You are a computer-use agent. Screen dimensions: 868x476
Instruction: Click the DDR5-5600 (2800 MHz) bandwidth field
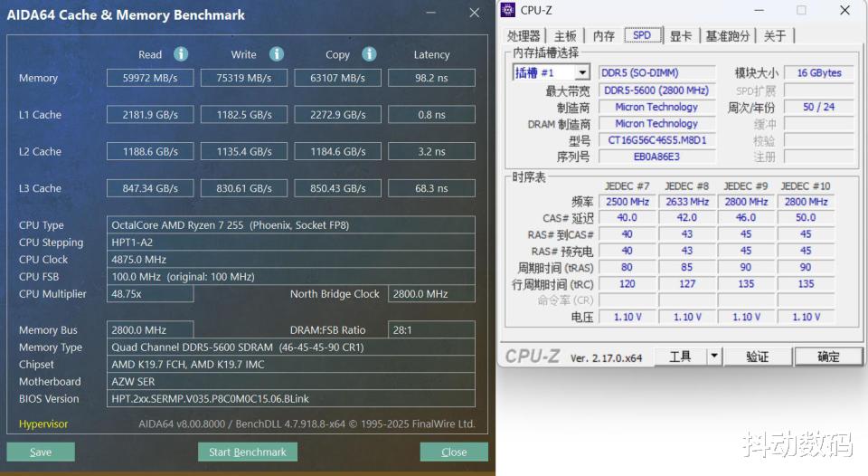tap(657, 90)
